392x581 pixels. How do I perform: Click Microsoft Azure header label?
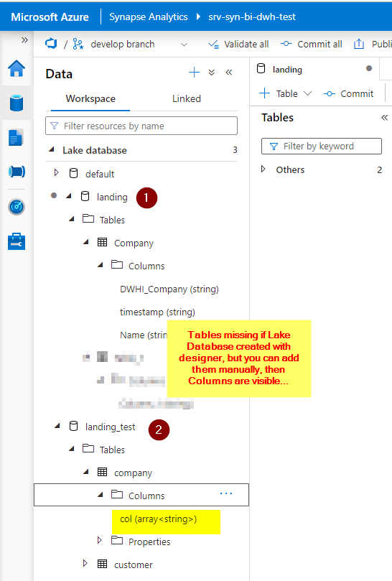click(50, 17)
